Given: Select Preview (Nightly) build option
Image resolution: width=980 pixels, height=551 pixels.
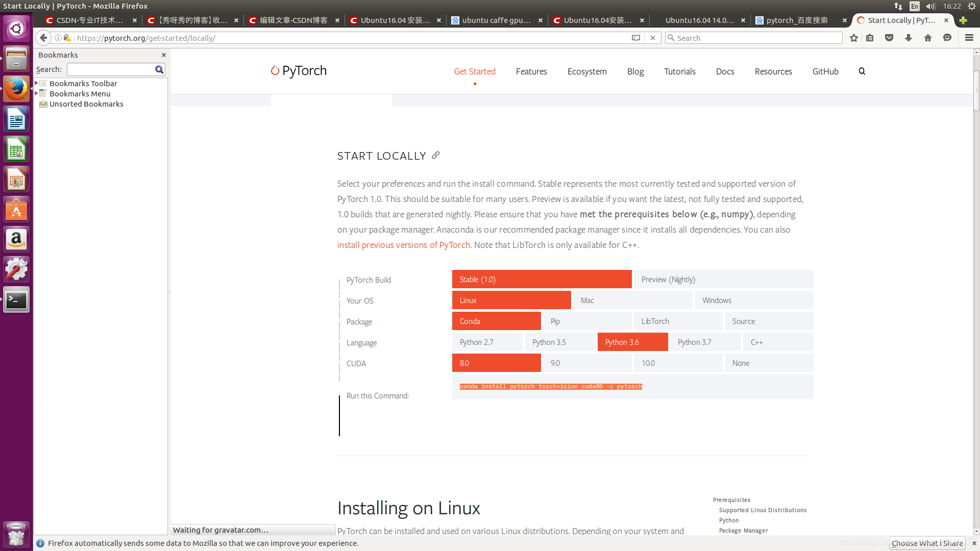Looking at the screenshot, I should pos(668,279).
